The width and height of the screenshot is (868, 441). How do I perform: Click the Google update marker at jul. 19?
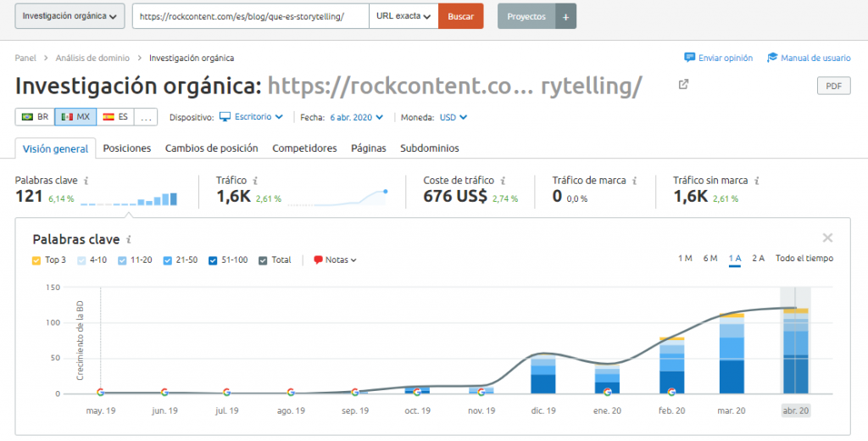tap(226, 393)
